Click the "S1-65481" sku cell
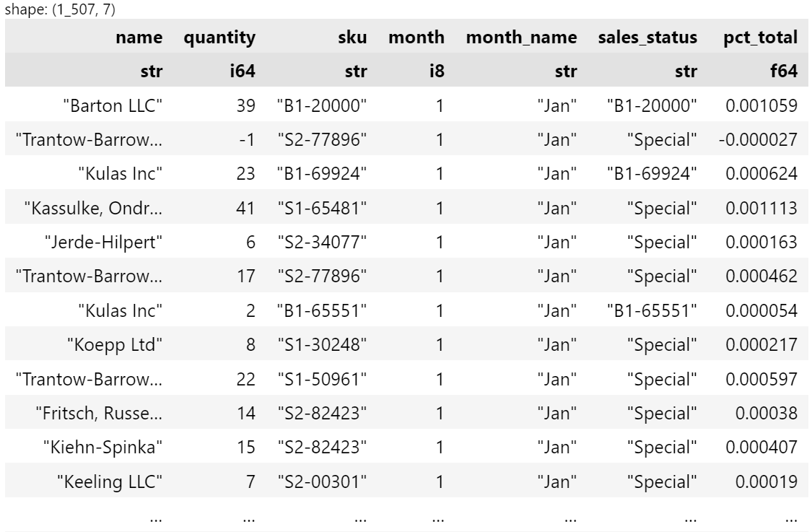The height and width of the screenshot is (532, 812). [322, 209]
